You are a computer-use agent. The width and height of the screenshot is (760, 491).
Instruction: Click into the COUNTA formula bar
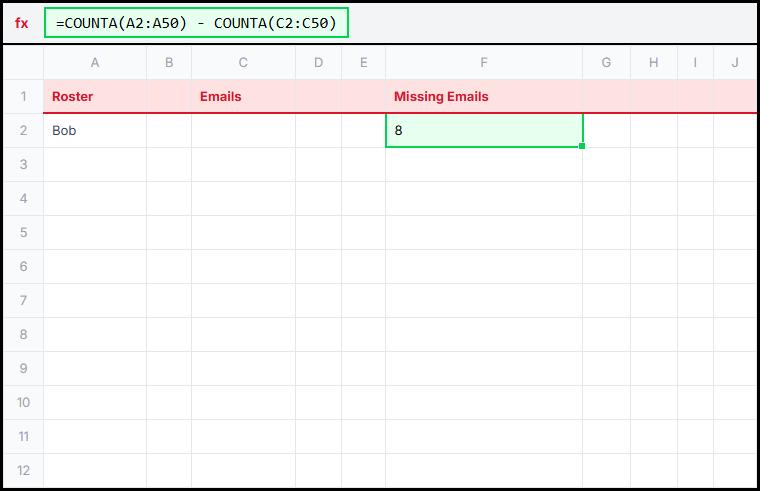click(x=196, y=23)
